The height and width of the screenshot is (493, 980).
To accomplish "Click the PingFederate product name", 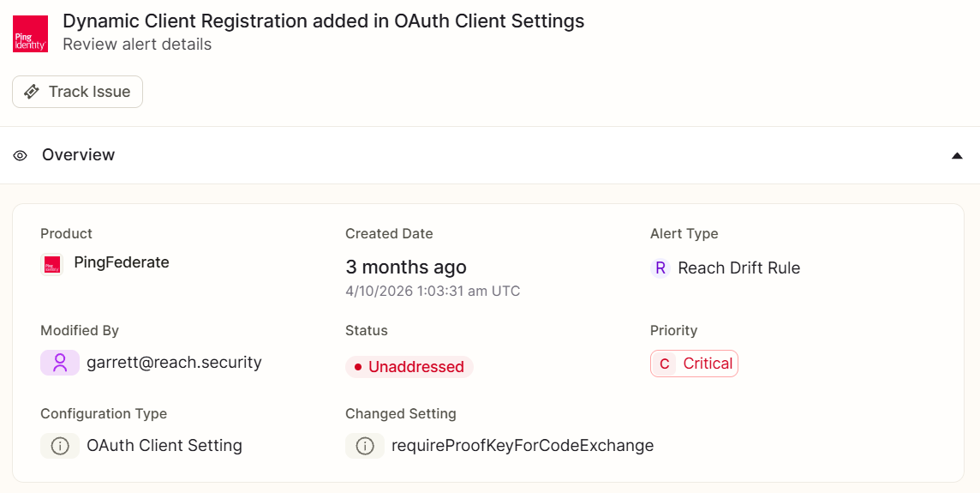I will tap(122, 262).
